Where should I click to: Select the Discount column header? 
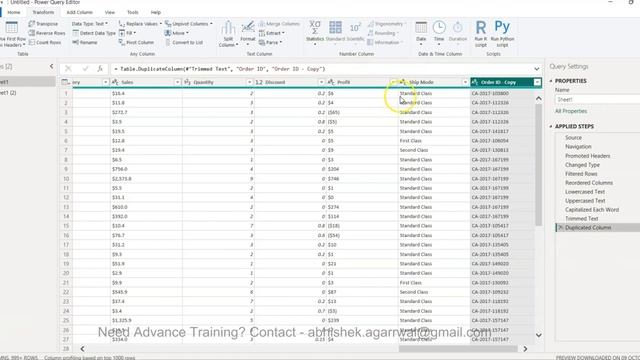point(290,82)
